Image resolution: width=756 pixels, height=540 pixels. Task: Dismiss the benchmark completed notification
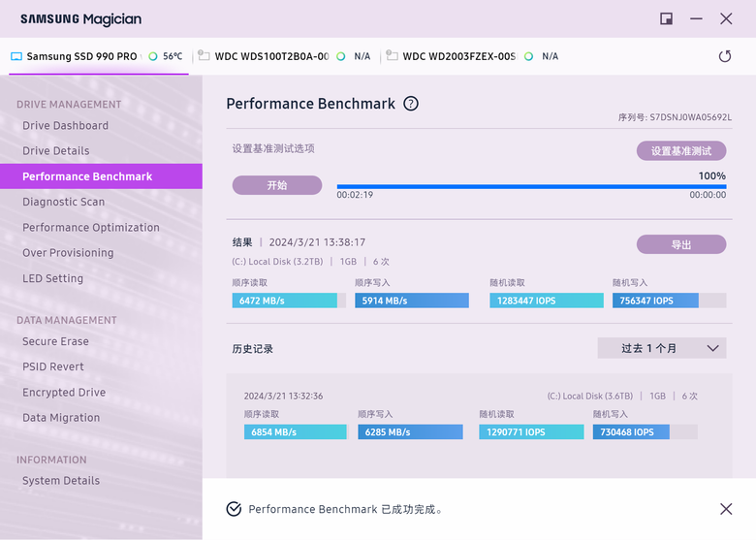coord(726,509)
